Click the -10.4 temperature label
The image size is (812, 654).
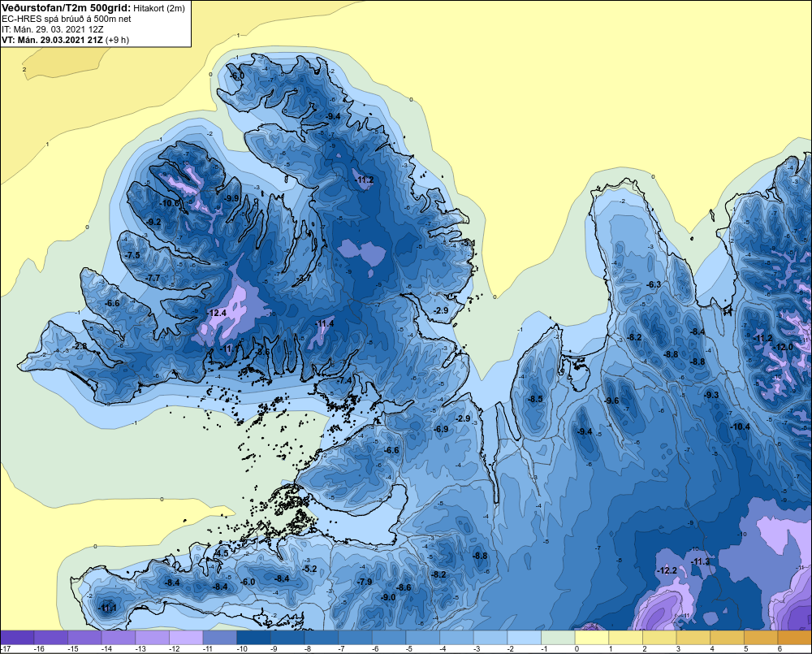pyautogui.click(x=740, y=427)
